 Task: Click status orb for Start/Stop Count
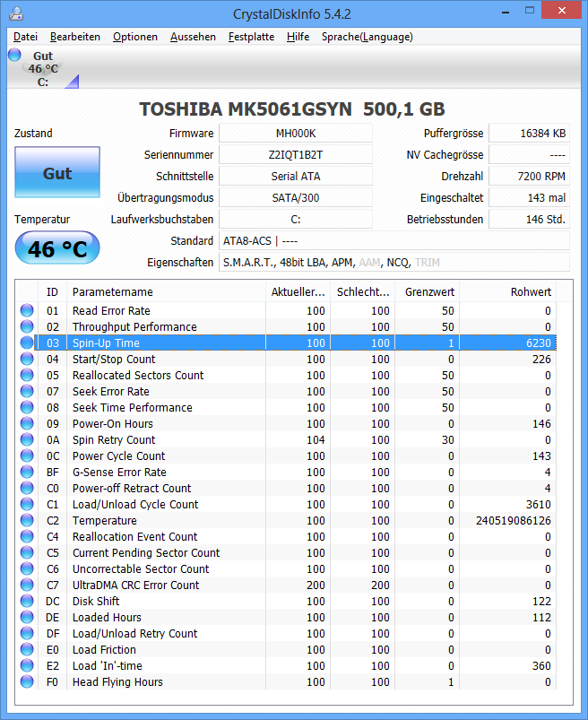27,359
